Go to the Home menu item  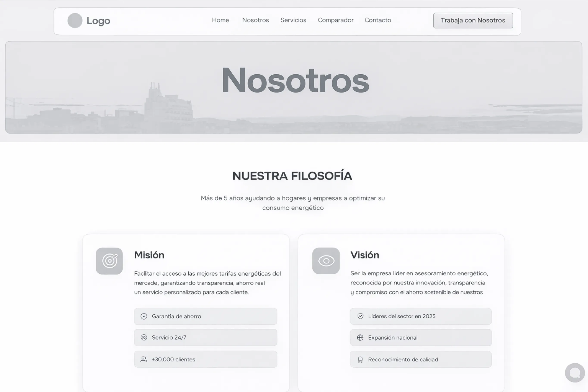point(220,20)
